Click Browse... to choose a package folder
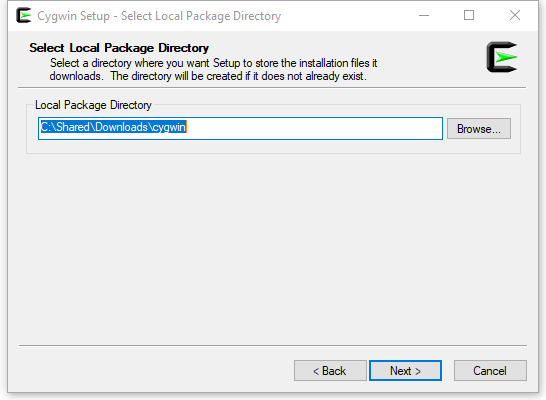Screen dimensions: 546x400 pos(479,129)
